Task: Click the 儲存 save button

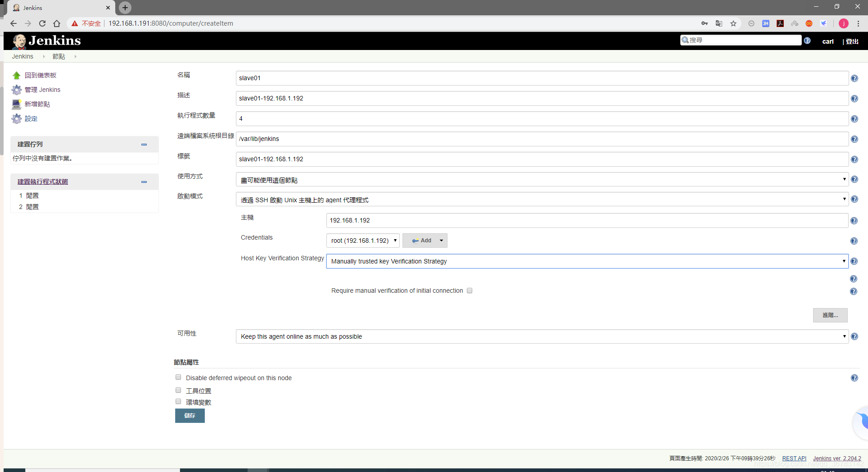Action: point(190,416)
